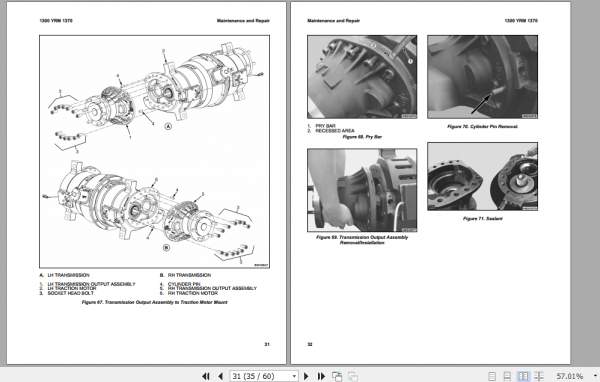
Task: Go to the first page
Action: pos(205,376)
